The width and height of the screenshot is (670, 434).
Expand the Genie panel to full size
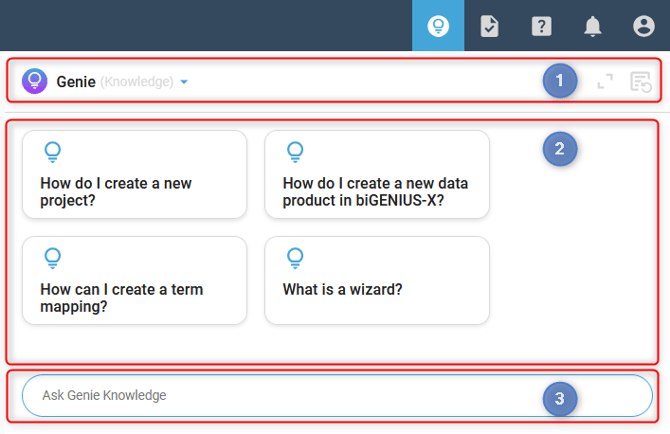coord(605,81)
